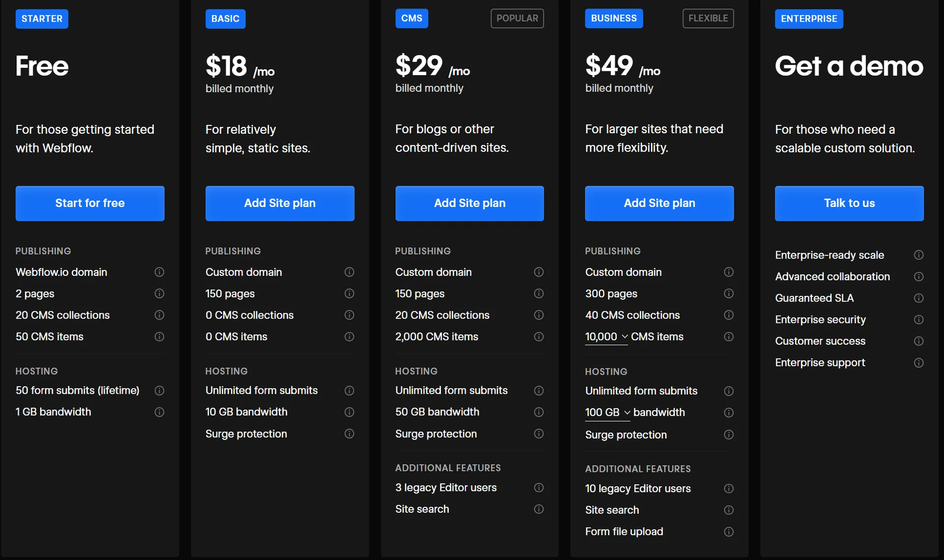Open info icon for Guaranteed SLA
The image size is (944, 560).
918,298
